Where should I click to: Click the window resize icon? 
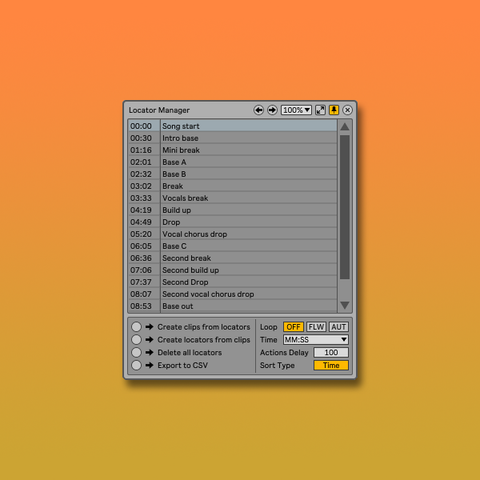[x=320, y=110]
